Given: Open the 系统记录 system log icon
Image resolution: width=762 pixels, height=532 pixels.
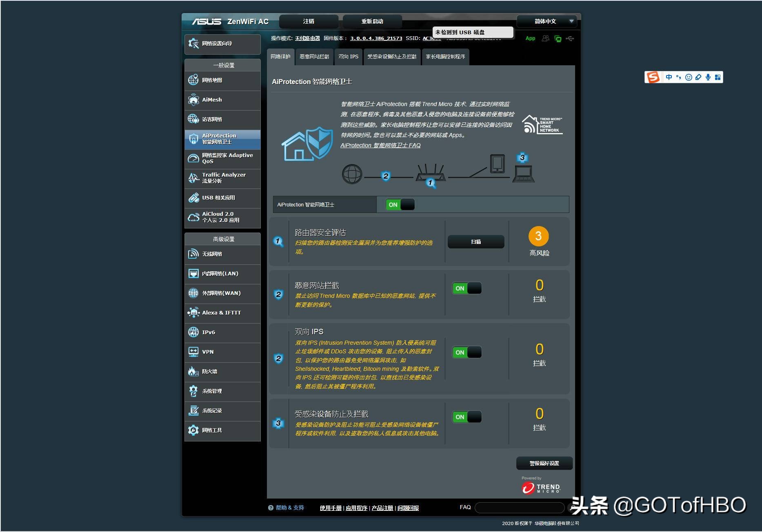Looking at the screenshot, I should coord(193,410).
